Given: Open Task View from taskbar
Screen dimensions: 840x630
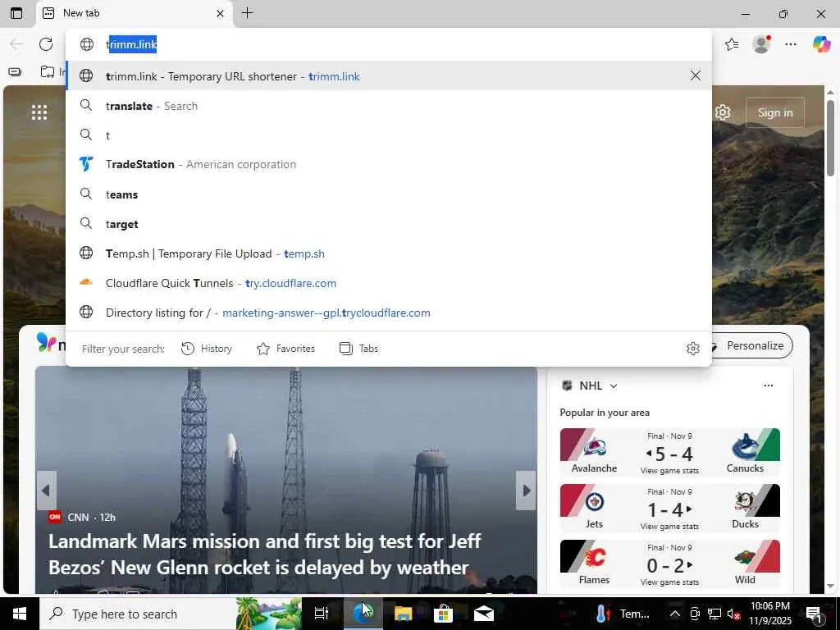Looking at the screenshot, I should (322, 614).
